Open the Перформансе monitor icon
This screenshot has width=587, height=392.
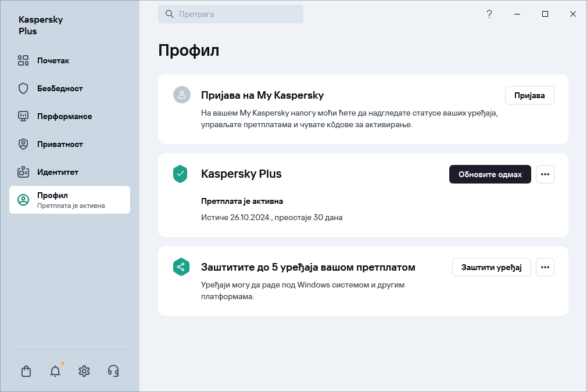point(23,116)
